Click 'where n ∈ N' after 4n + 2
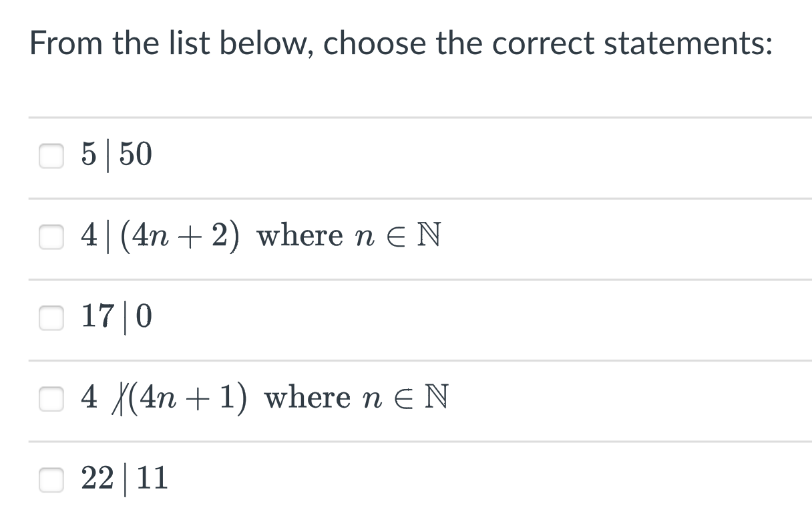Screen dimensions: 812x524 [349, 236]
